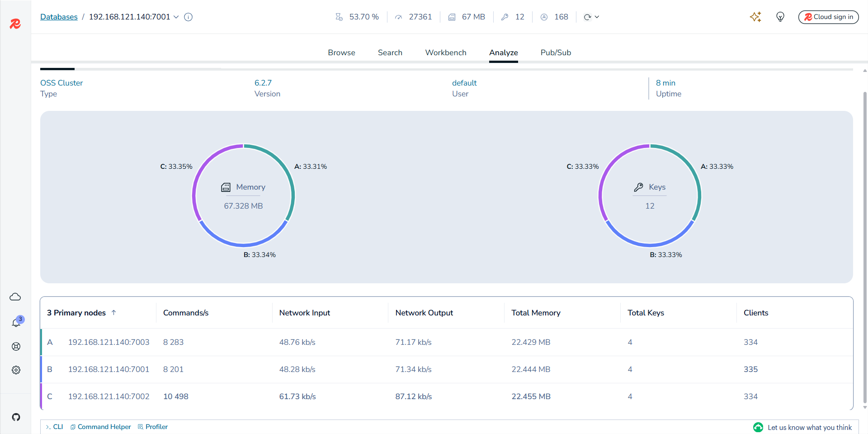
Task: Sort by the Primary nodes arrow
Action: 114,312
